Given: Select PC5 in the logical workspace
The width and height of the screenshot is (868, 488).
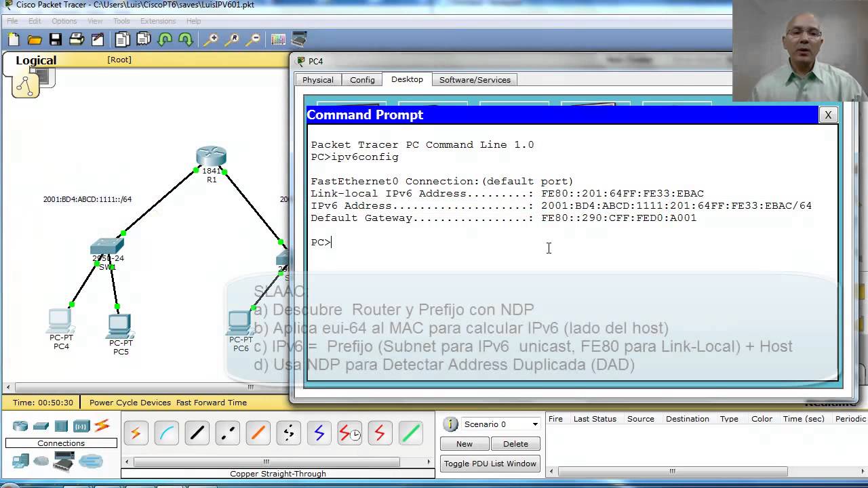Looking at the screenshot, I should pos(121,326).
